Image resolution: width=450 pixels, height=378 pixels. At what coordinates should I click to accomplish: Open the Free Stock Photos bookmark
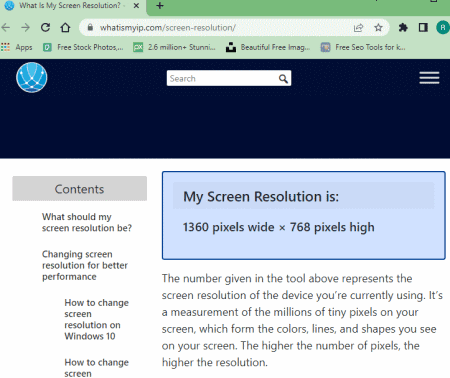tap(83, 47)
